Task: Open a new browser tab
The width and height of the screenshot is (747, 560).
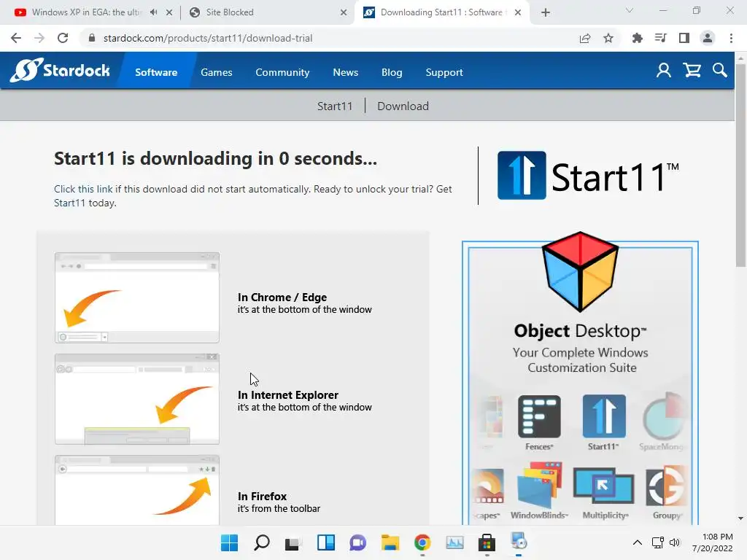Action: tap(546, 12)
